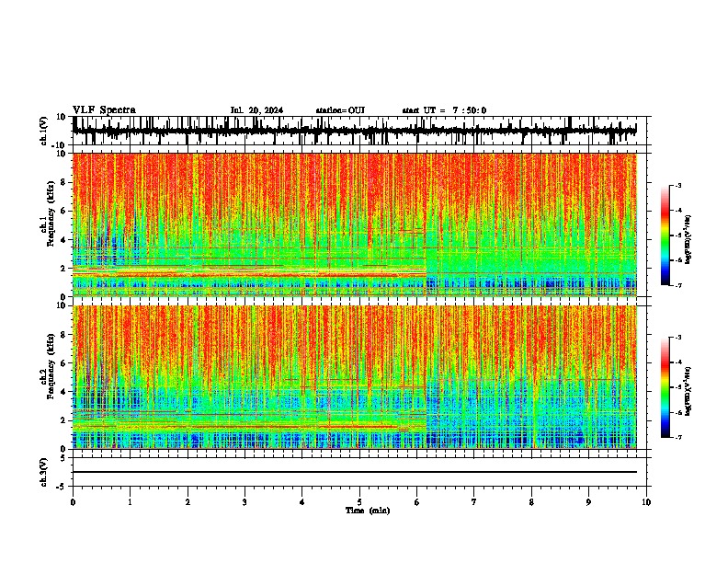Screen dimensions: 728x563
Task: Click the ch.1 spectrogram '6' kHz tick label
Action: click(63, 211)
